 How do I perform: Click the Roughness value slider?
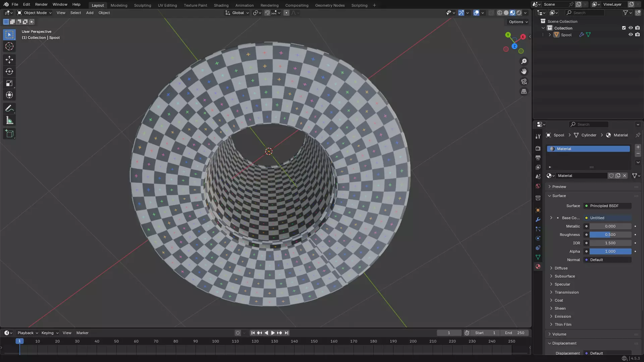(610, 235)
